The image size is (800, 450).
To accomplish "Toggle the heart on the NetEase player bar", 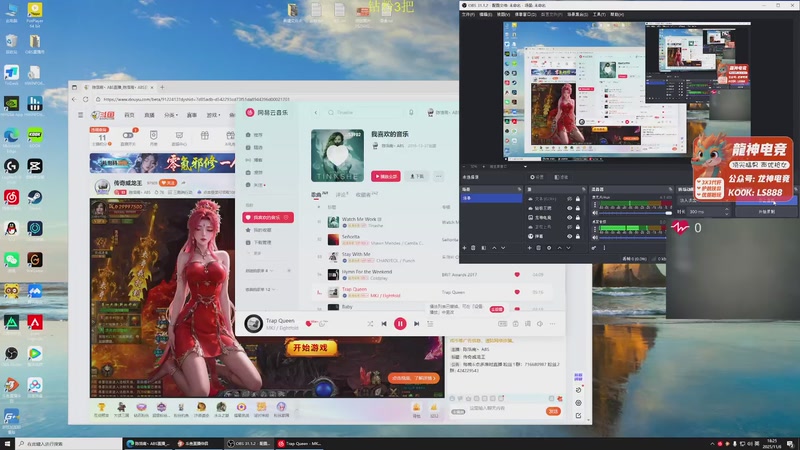I will 308,323.
